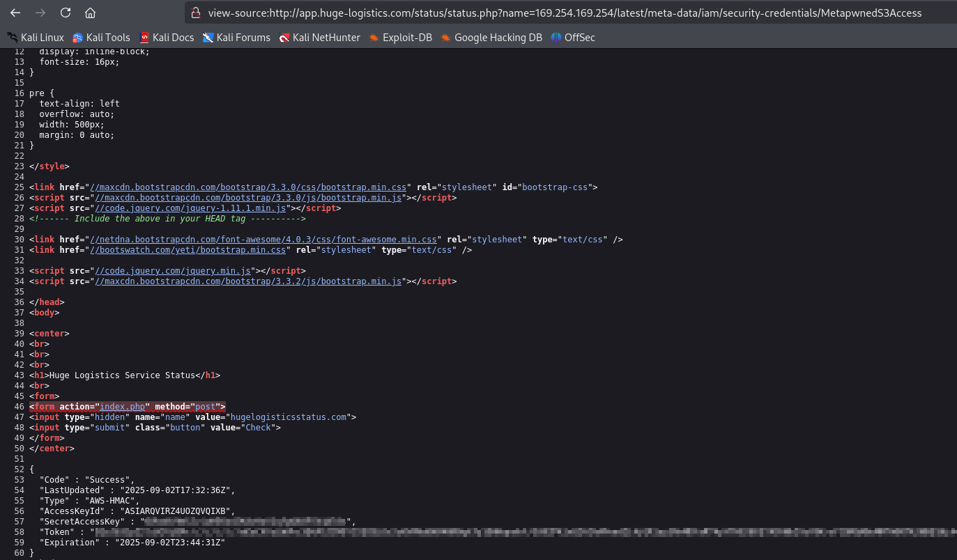Click the Kali Tools favicon
957x560 pixels.
77,38
